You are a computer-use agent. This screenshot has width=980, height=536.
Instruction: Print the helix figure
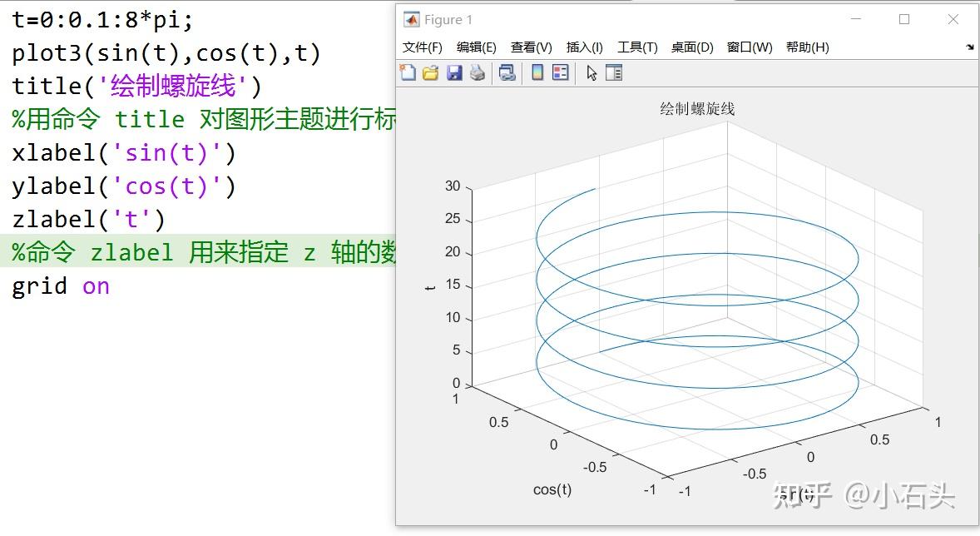(x=478, y=72)
